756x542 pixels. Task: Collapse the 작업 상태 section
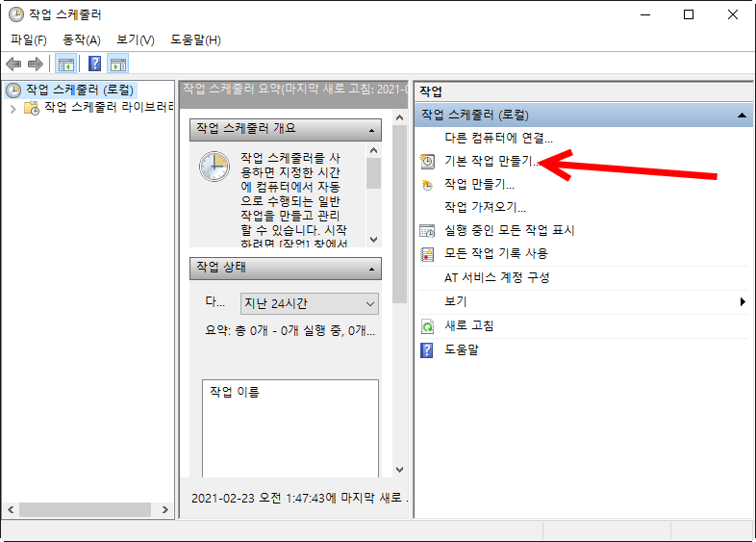371,269
